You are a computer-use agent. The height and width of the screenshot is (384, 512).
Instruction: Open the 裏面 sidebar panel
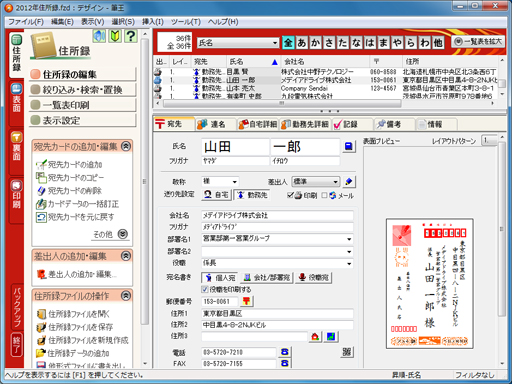click(16, 151)
